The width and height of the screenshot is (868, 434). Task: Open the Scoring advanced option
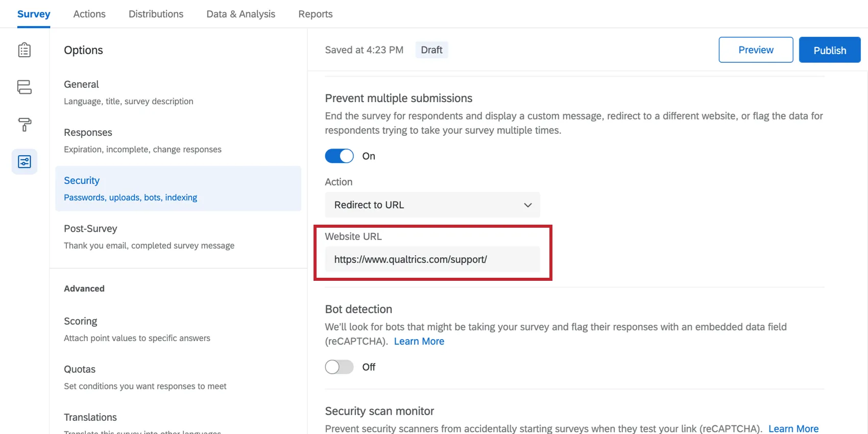81,321
